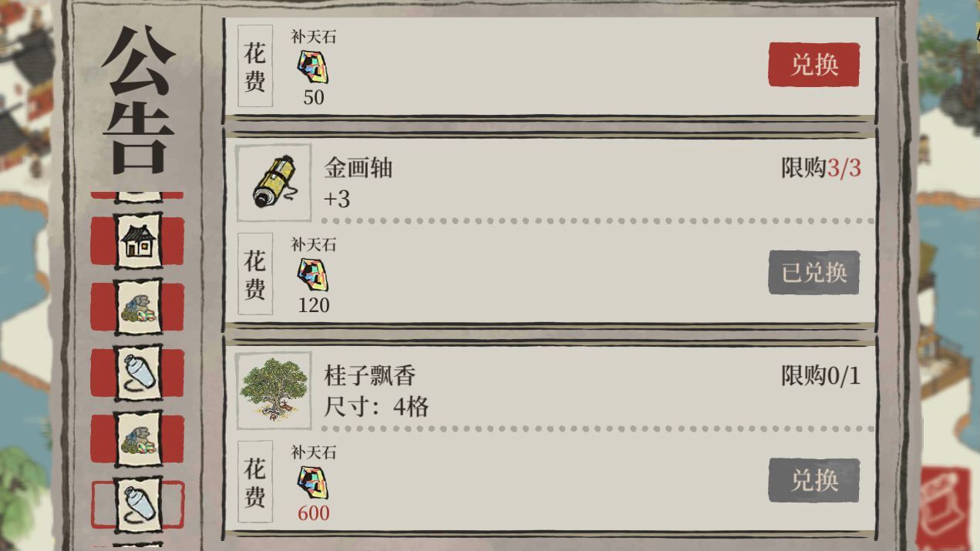Click the 金画轴 golden scroll item icon
This screenshot has width=980, height=551.
point(274,182)
